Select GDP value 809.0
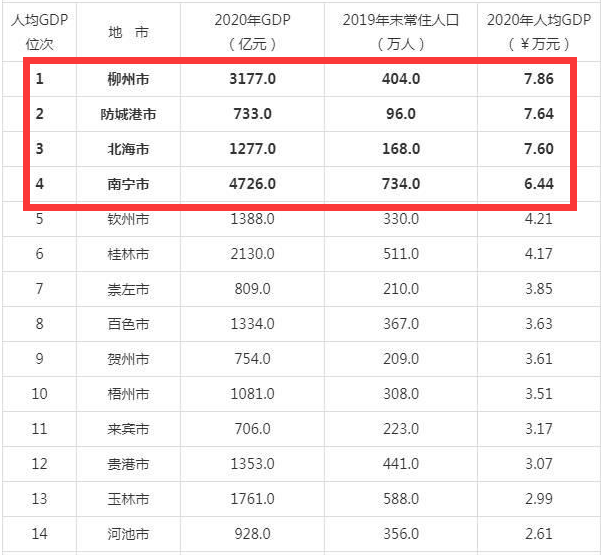This screenshot has height=555, width=603. click(x=252, y=289)
